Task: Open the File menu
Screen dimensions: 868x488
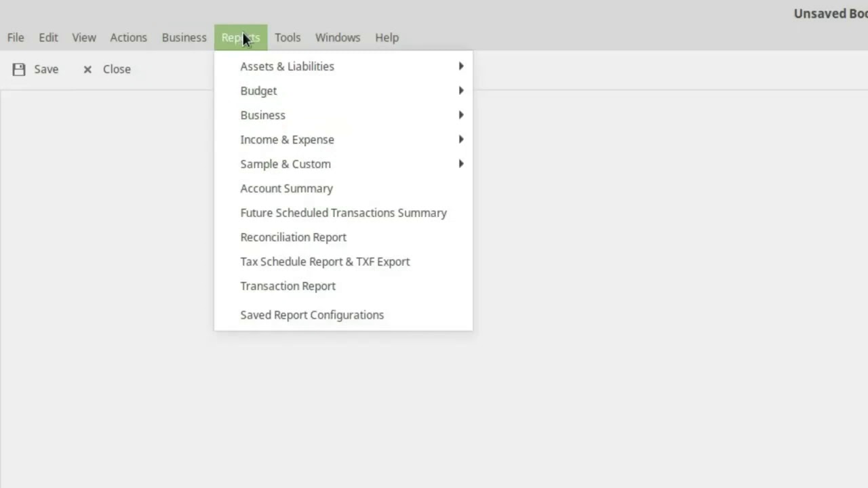Action: pyautogui.click(x=16, y=37)
